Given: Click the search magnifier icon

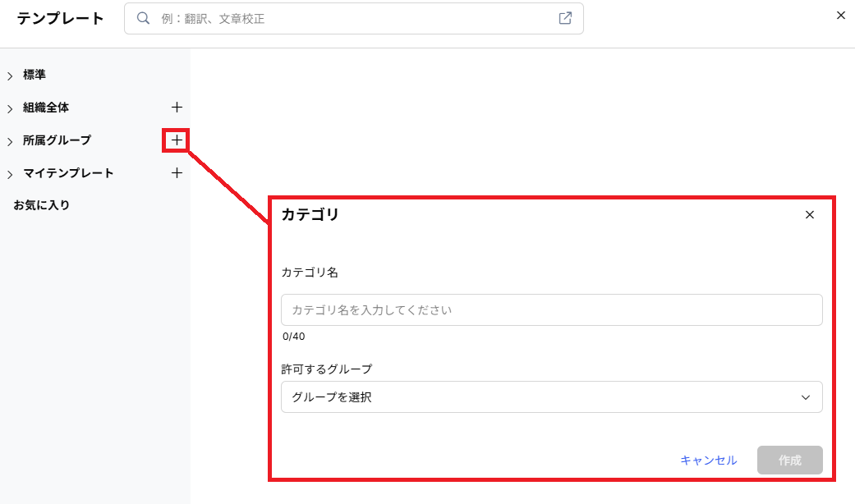Looking at the screenshot, I should 143,19.
